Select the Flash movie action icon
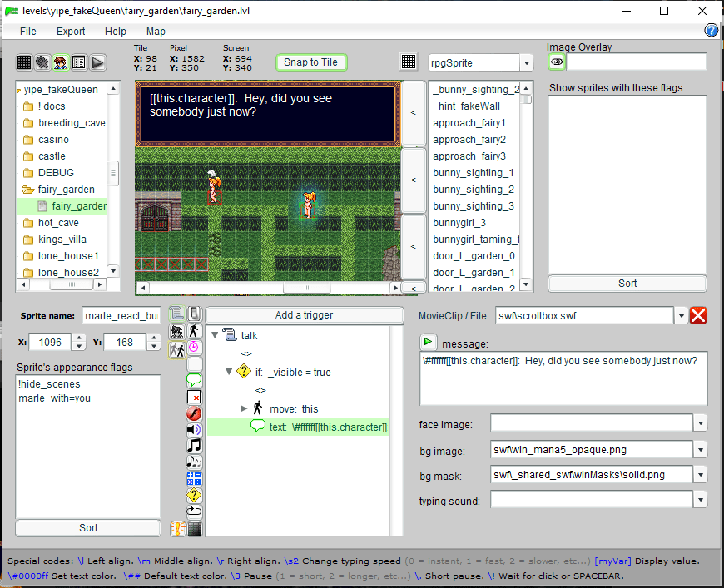 click(x=194, y=413)
